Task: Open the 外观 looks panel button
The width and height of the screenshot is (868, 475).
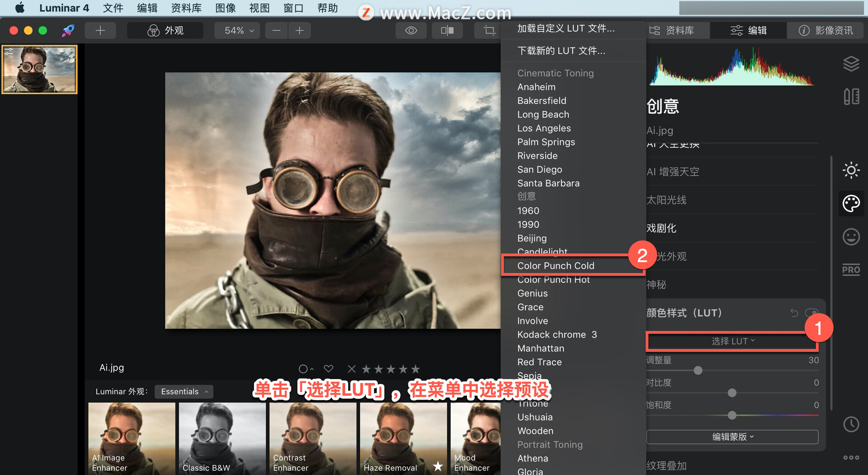Action: tap(165, 30)
